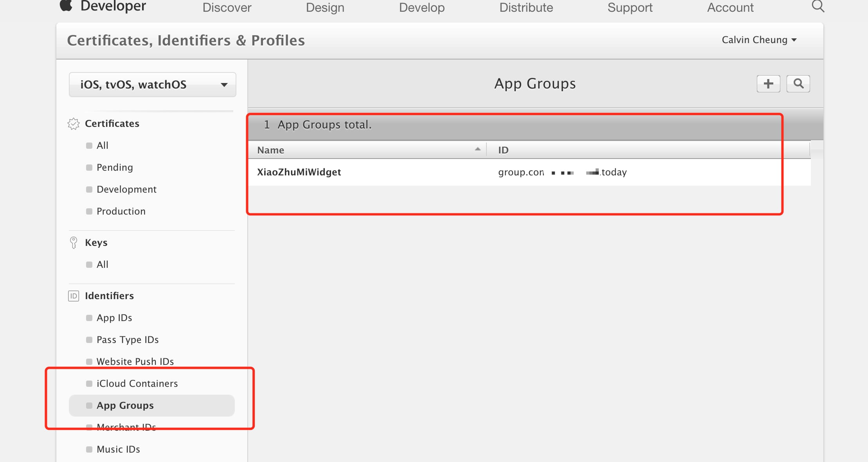Click the Identifiers ID icon
868x462 pixels.
click(x=74, y=296)
